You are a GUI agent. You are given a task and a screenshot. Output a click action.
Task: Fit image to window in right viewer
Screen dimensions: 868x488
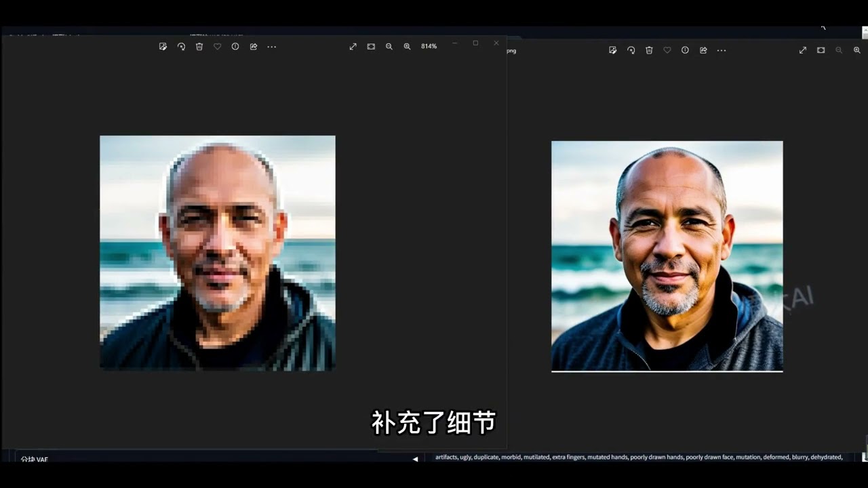coord(821,50)
